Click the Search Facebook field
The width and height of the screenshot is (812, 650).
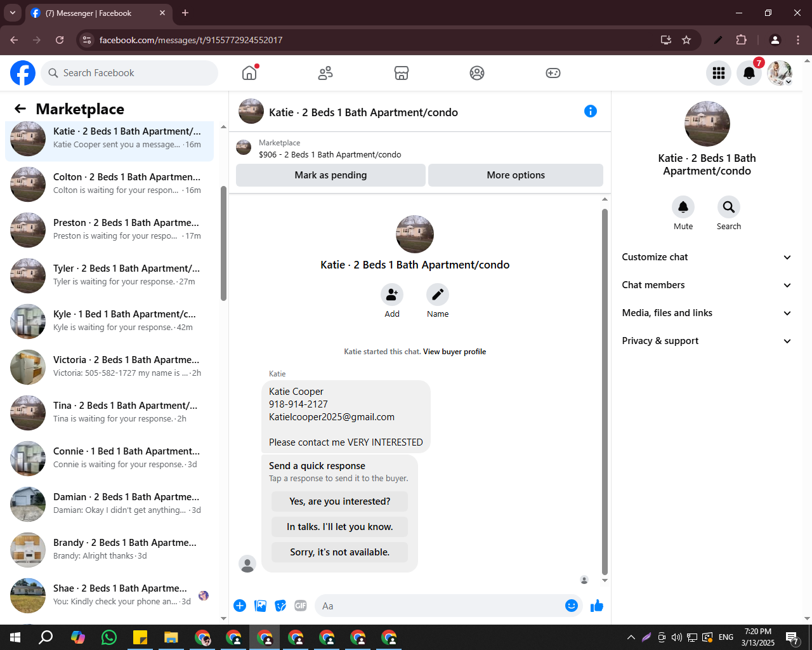click(129, 73)
